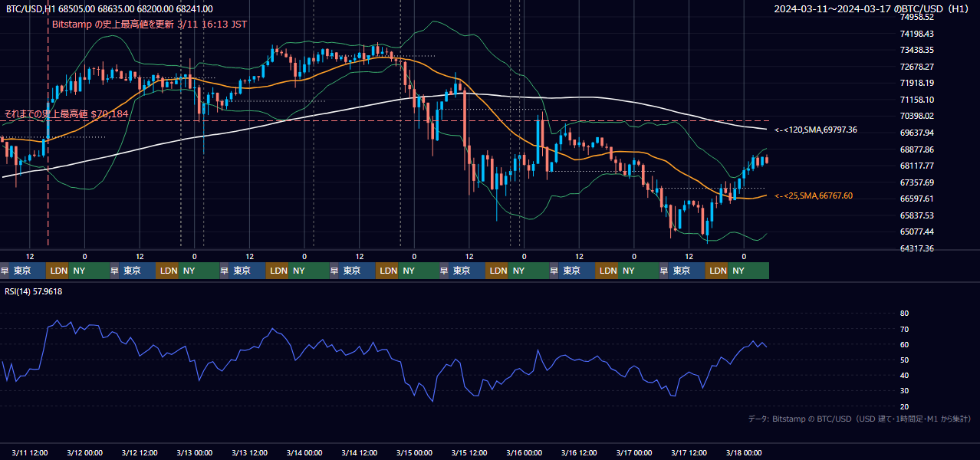Click price axis value 73438.35
The height and width of the screenshot is (460, 980).
coord(916,50)
